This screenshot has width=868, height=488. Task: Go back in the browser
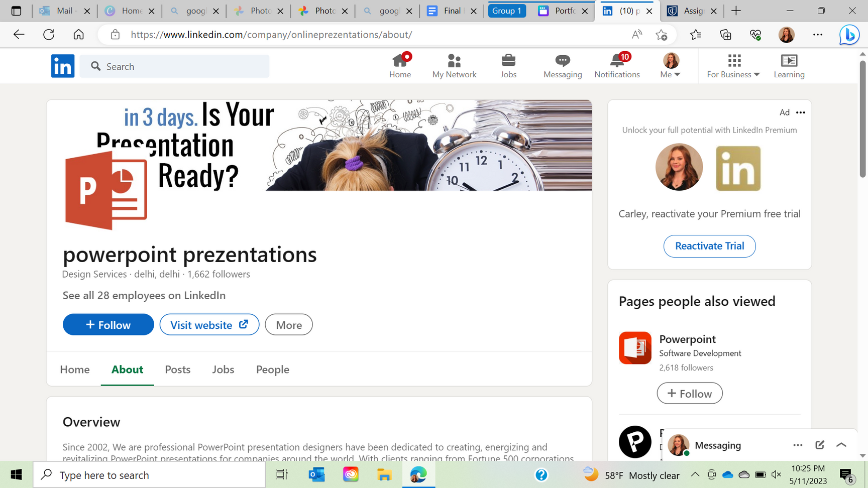(x=19, y=34)
